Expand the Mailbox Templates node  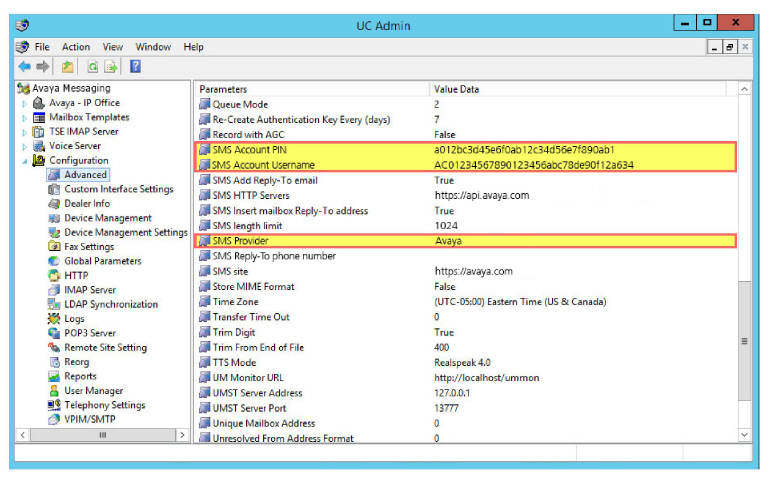coord(24,118)
